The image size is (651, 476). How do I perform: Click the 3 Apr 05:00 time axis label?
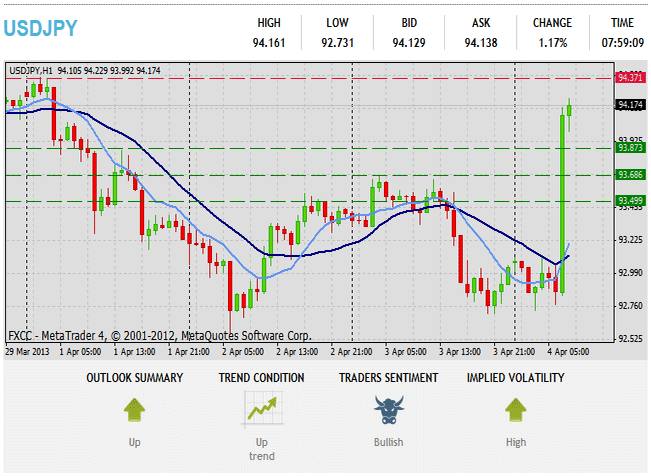[x=406, y=351]
